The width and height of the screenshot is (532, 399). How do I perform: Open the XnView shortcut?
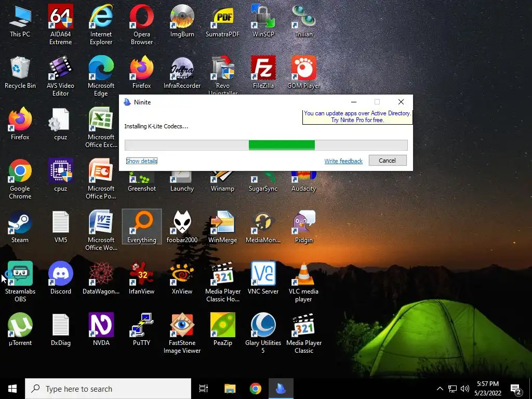point(182,278)
